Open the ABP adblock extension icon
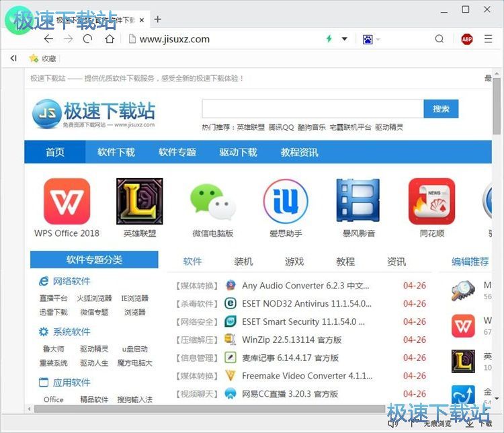The width and height of the screenshot is (504, 433). (x=467, y=39)
